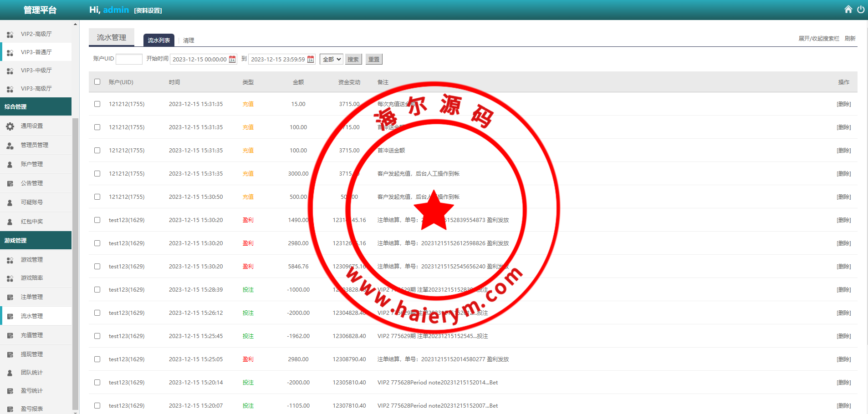This screenshot has width=868, height=414.
Task: Click the power/logout icon at top right
Action: tap(861, 9)
